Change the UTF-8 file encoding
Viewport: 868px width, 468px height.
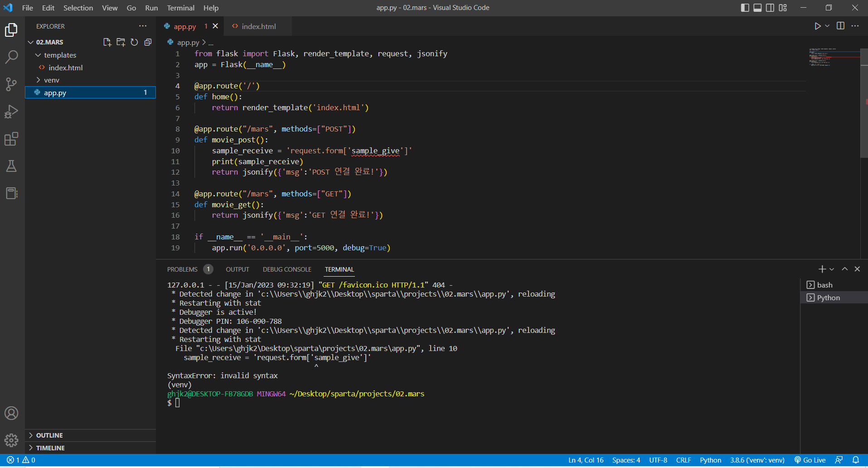click(x=658, y=460)
